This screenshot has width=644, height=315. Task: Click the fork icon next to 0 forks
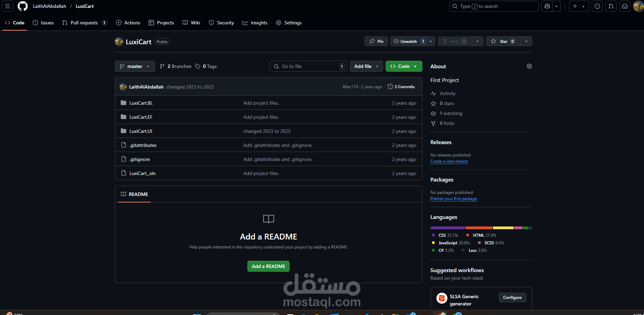click(x=433, y=123)
